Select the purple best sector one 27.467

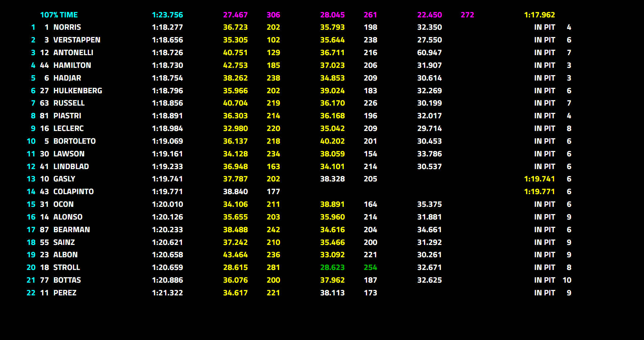[x=235, y=15]
